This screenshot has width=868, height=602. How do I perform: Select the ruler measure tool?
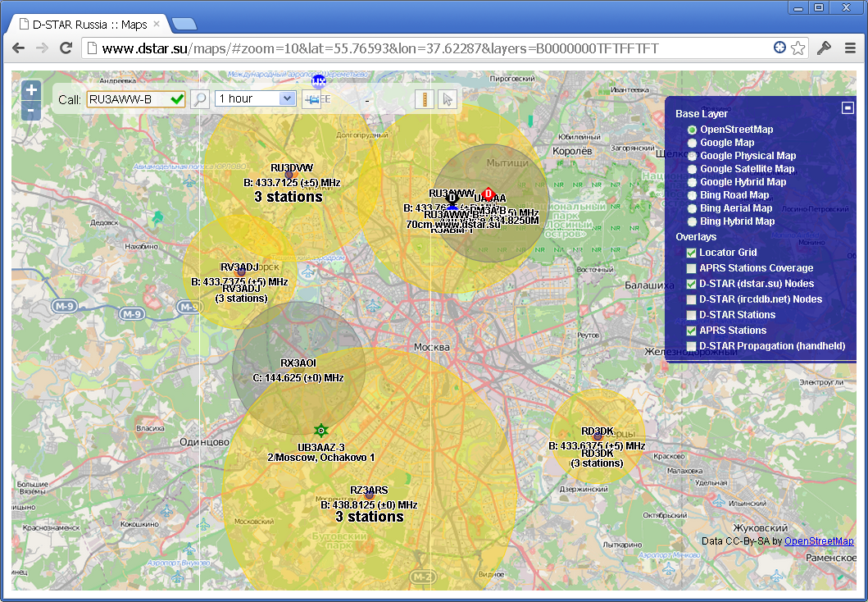point(425,99)
